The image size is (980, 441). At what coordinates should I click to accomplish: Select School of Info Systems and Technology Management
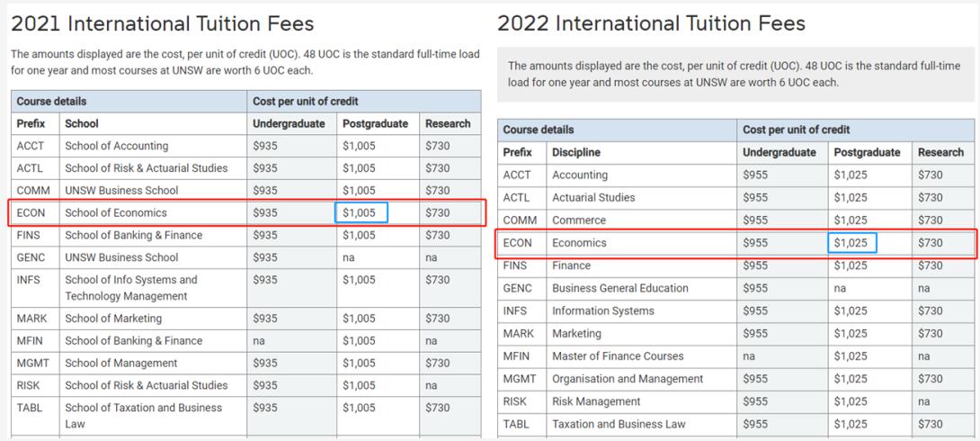tap(130, 288)
